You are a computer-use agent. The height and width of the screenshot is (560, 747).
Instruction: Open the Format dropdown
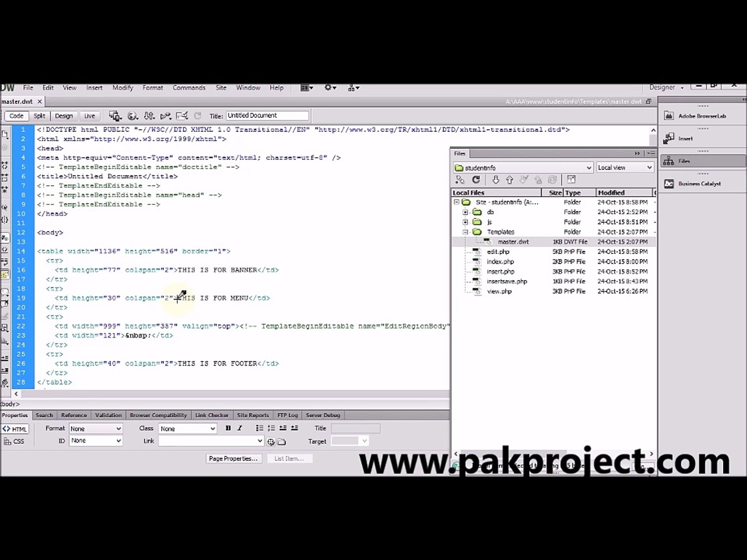tap(95, 429)
